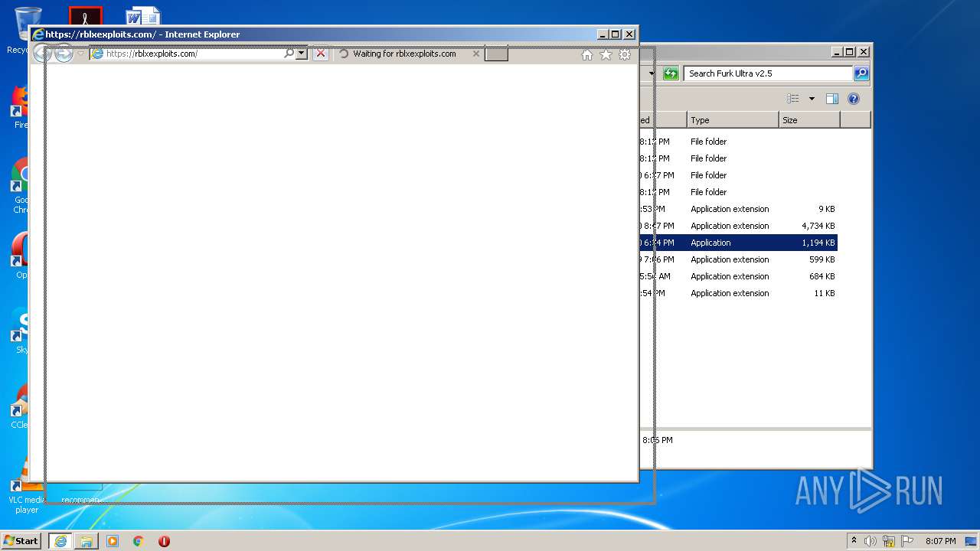Maximize the Internet Explorer window
This screenshot has width=980, height=551.
[x=615, y=34]
